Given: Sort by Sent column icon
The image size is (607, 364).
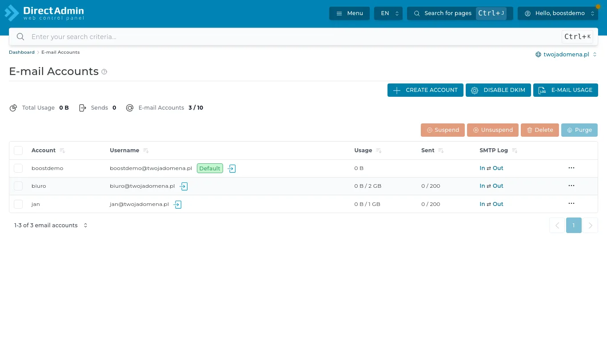Looking at the screenshot, I should (x=441, y=151).
